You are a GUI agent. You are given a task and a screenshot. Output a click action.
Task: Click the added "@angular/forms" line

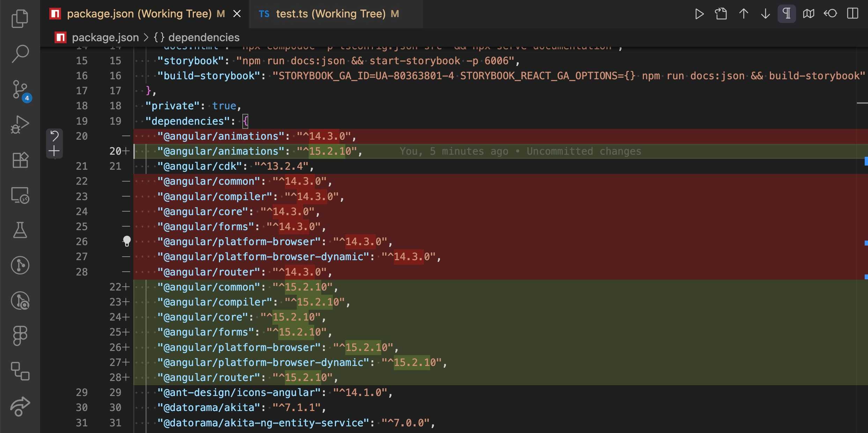[x=500, y=332]
